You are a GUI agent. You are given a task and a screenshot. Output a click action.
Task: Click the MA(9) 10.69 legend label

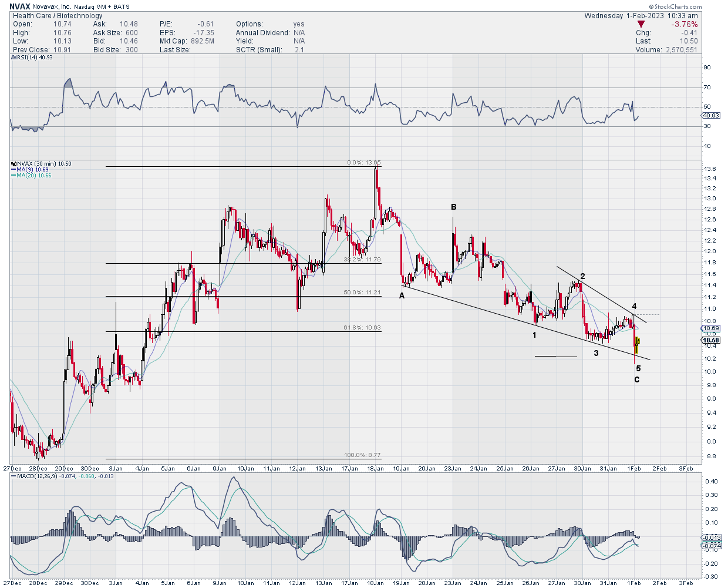(32, 169)
